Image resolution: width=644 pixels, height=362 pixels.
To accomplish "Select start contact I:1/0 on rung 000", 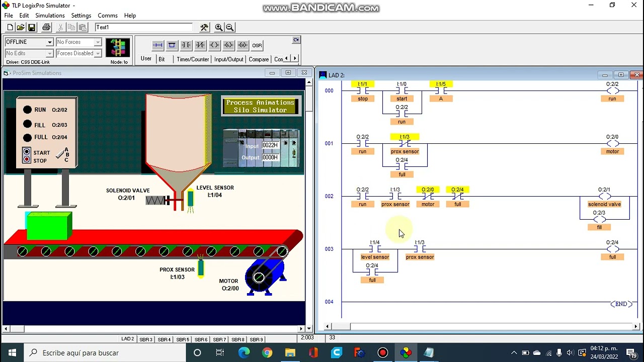I will (401, 91).
